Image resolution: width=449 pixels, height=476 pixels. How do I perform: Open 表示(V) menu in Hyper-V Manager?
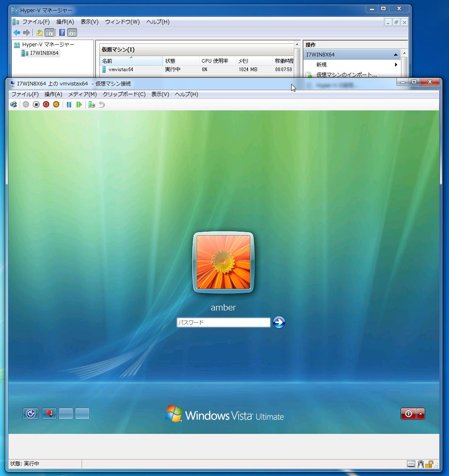(90, 22)
